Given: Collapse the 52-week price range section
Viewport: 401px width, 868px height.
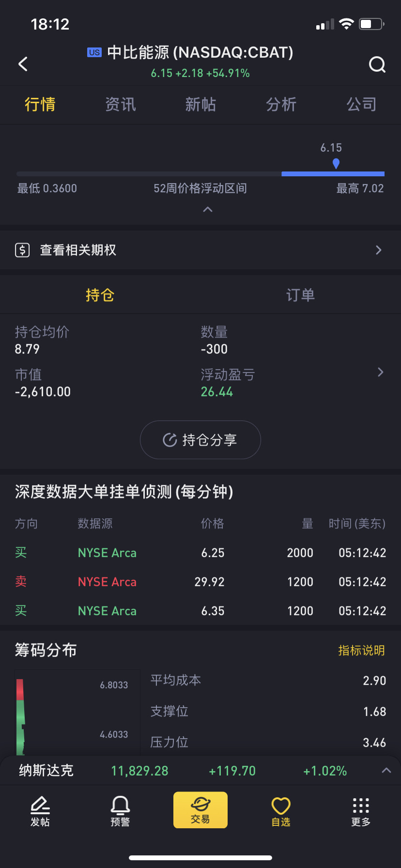Looking at the screenshot, I should click(x=208, y=209).
